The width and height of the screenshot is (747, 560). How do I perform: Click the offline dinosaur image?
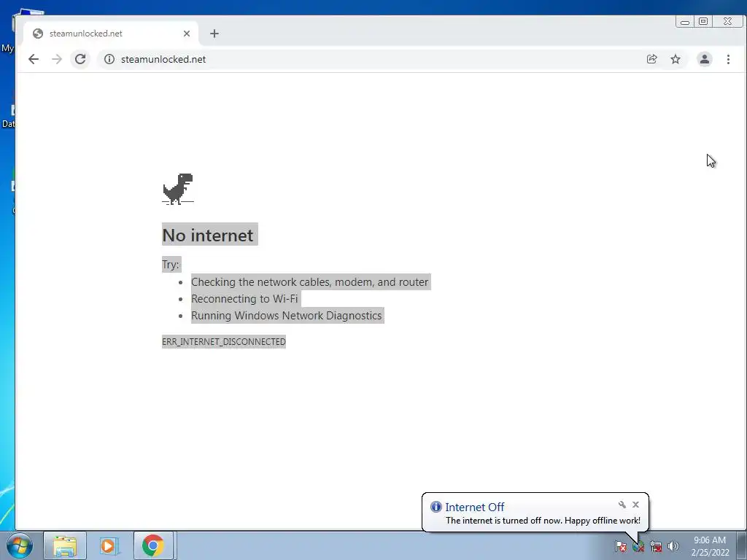[x=178, y=189]
